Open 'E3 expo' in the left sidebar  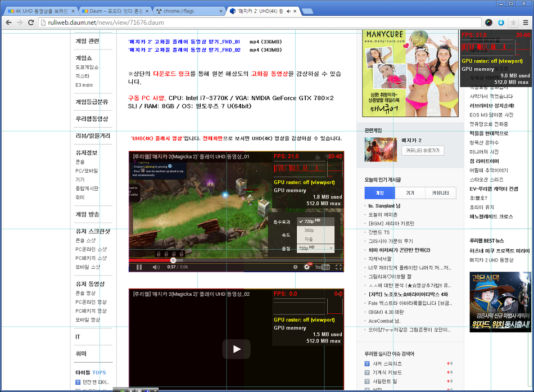84,85
